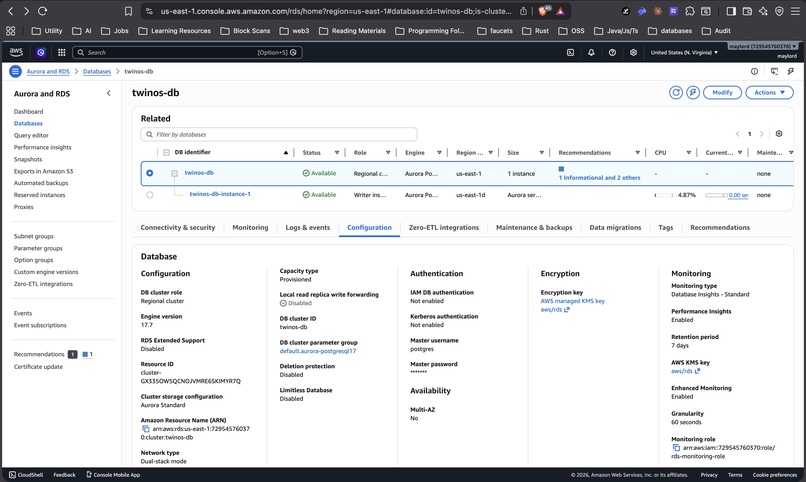Switch to the Connectivity & security tab
Image resolution: width=806 pixels, height=482 pixels.
point(178,227)
